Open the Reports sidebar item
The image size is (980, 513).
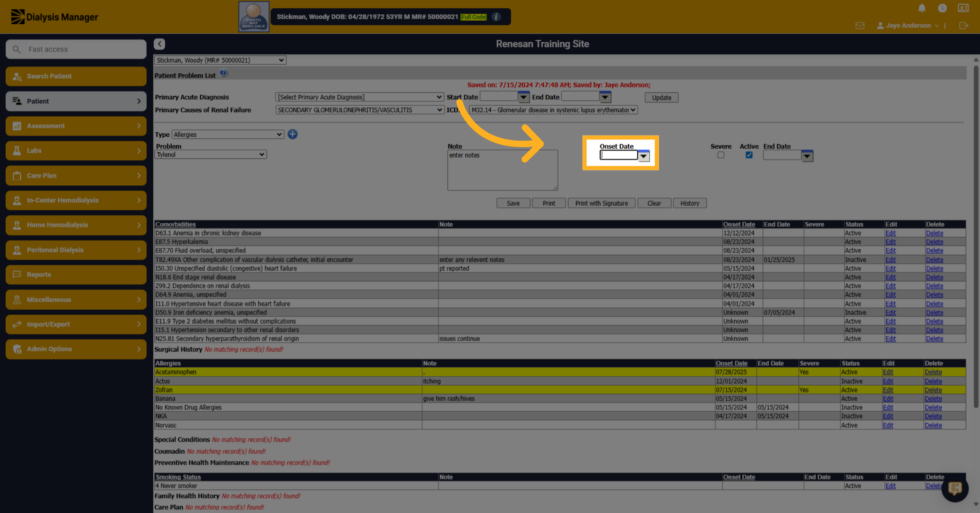76,275
